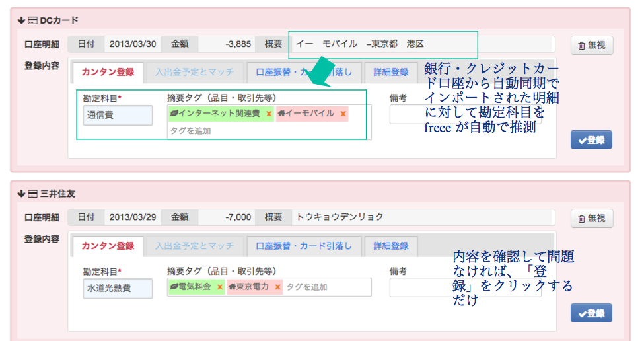Click amount -3,885

(x=238, y=44)
